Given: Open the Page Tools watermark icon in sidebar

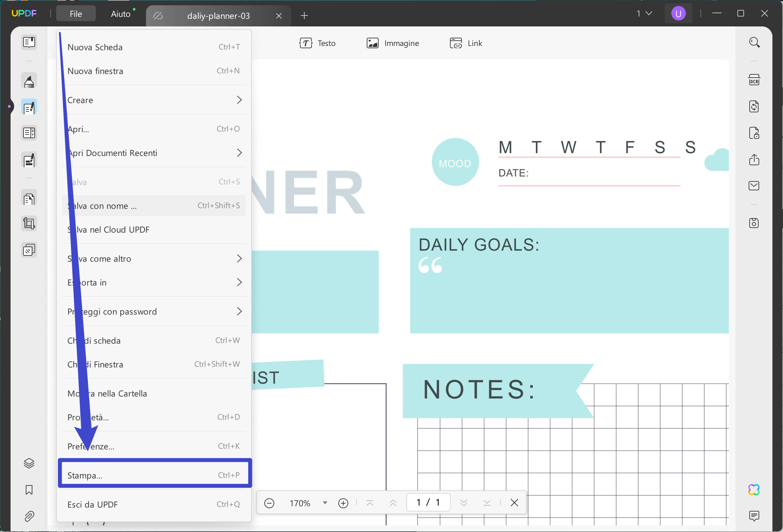Looking at the screenshot, I should pos(29,250).
